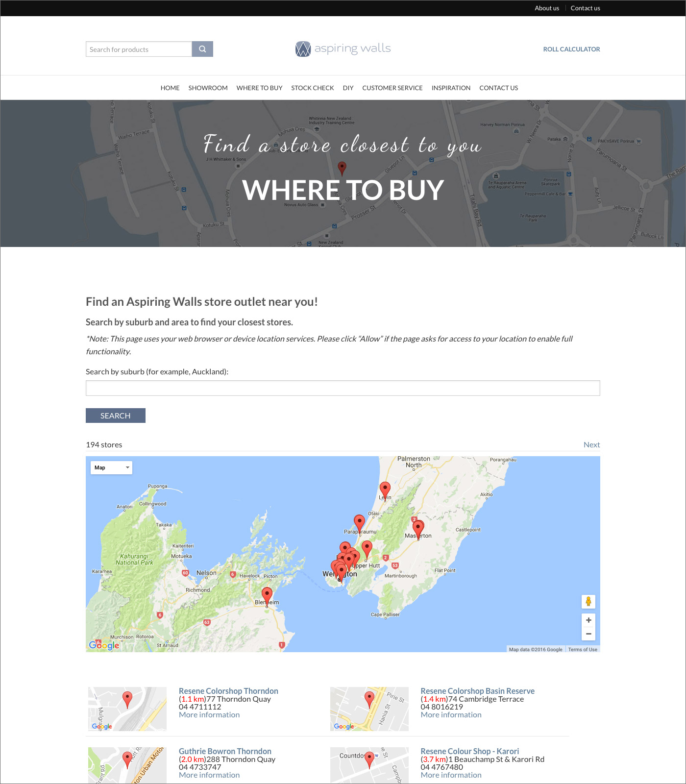
Task: Click the red pin in the hero banner
Action: (342, 168)
